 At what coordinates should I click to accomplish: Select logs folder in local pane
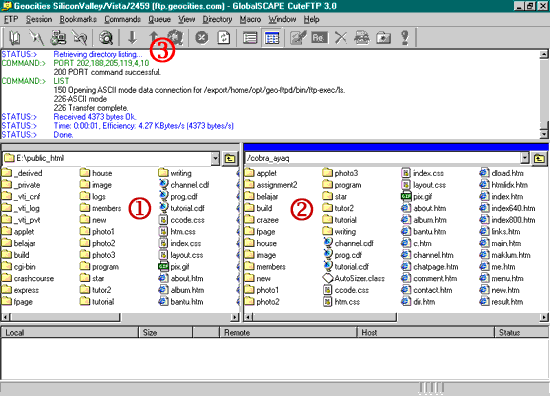pos(93,196)
